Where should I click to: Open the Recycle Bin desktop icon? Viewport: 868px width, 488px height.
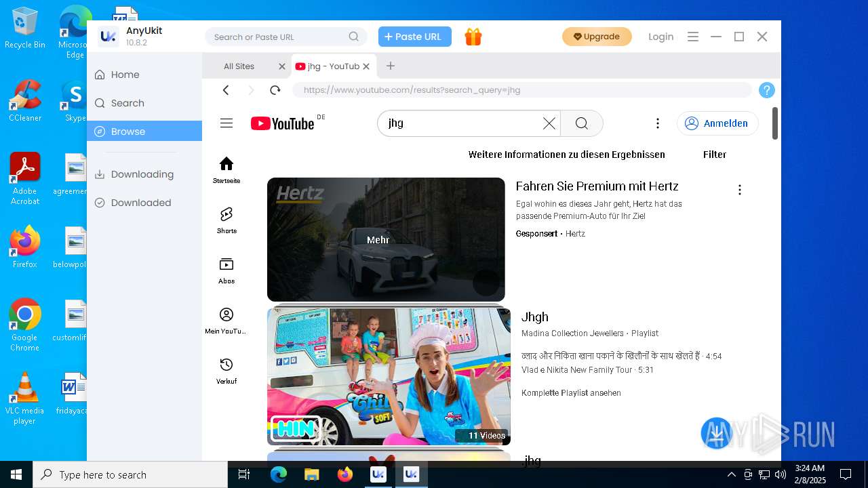[x=25, y=28]
